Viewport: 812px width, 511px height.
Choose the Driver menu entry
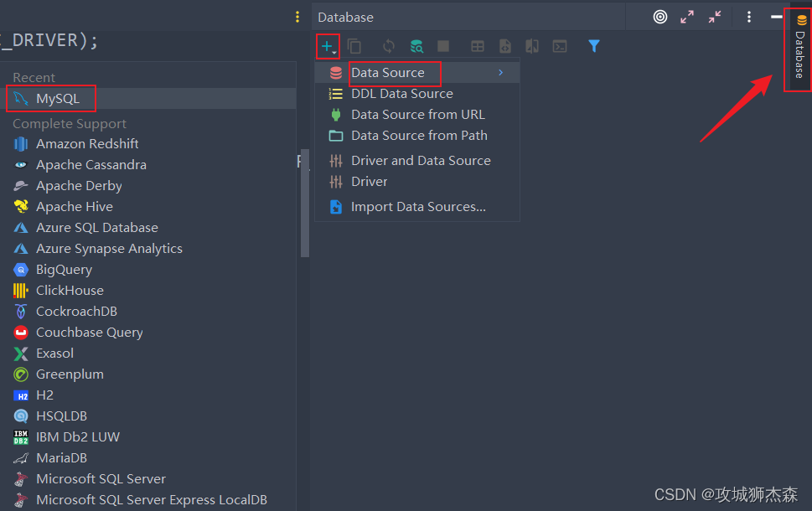point(416,182)
